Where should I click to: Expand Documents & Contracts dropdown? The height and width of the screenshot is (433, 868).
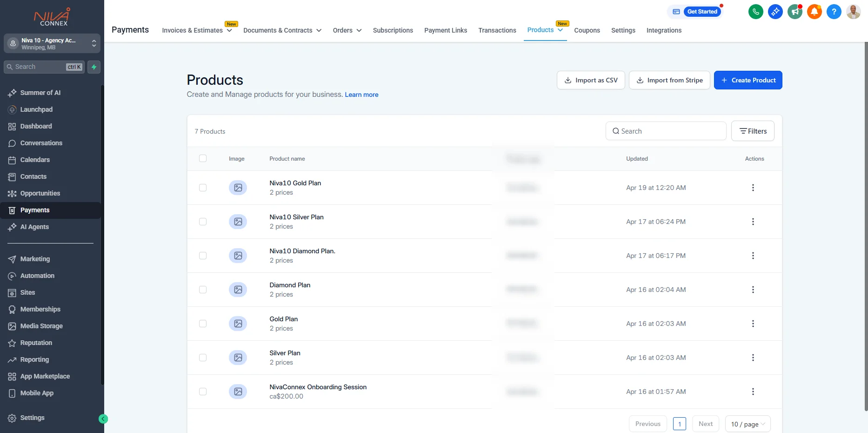[282, 30]
